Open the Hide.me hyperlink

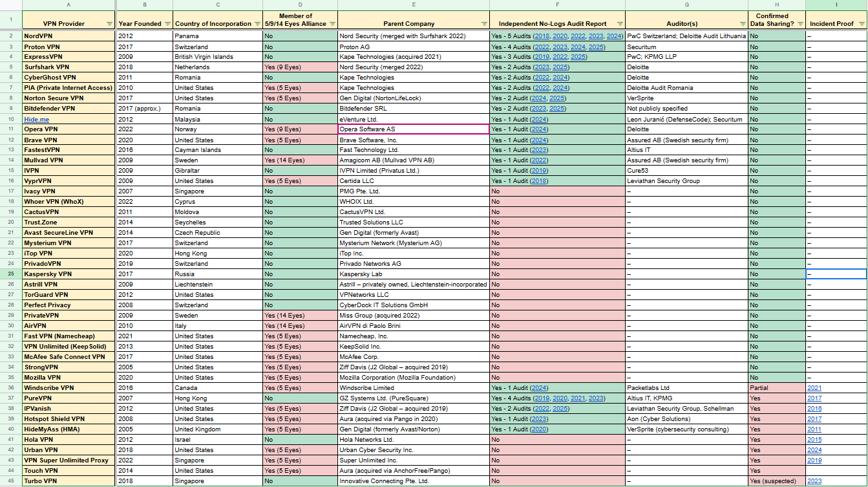pyautogui.click(x=36, y=119)
